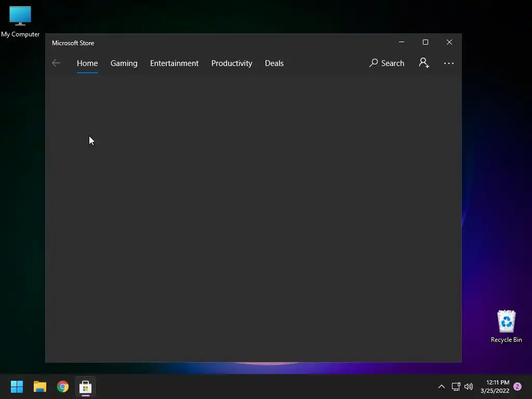Maximize the Microsoft Store window

(x=425, y=42)
